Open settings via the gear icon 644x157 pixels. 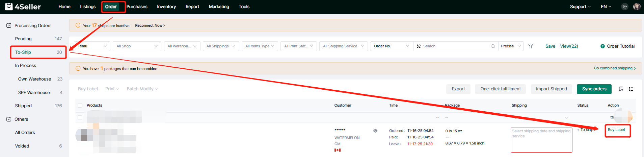click(625, 7)
